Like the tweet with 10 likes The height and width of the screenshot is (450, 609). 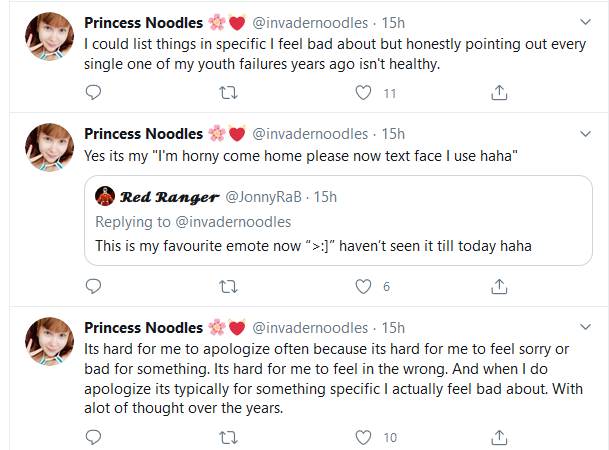(365, 437)
